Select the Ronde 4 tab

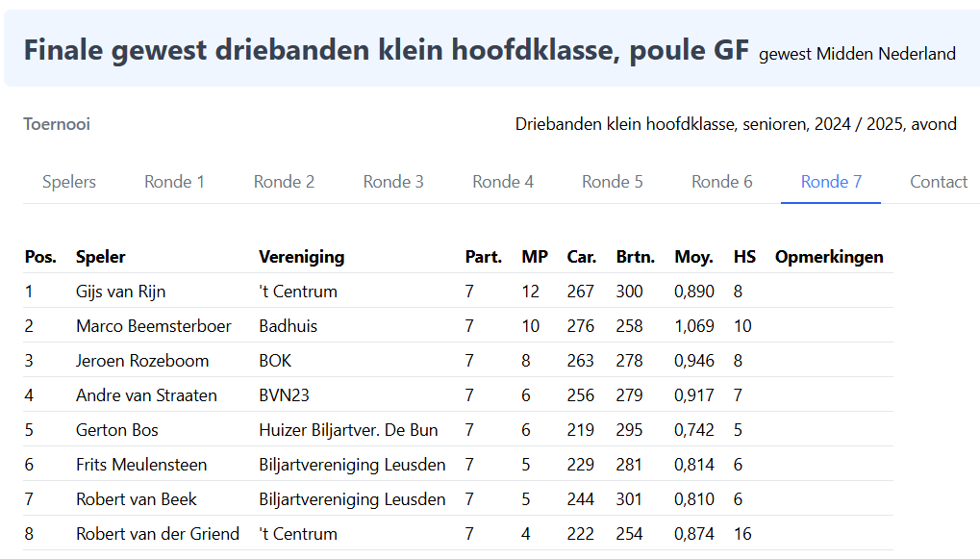pos(503,182)
